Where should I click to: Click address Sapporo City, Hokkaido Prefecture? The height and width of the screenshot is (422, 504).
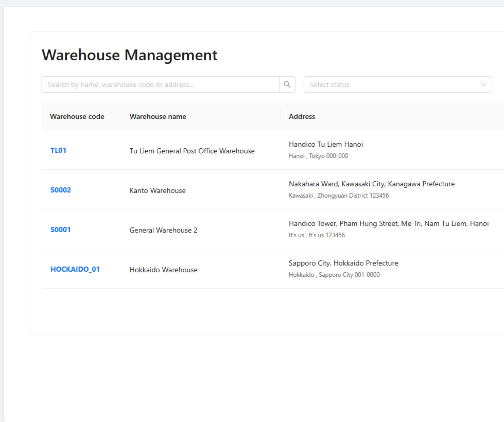point(343,263)
